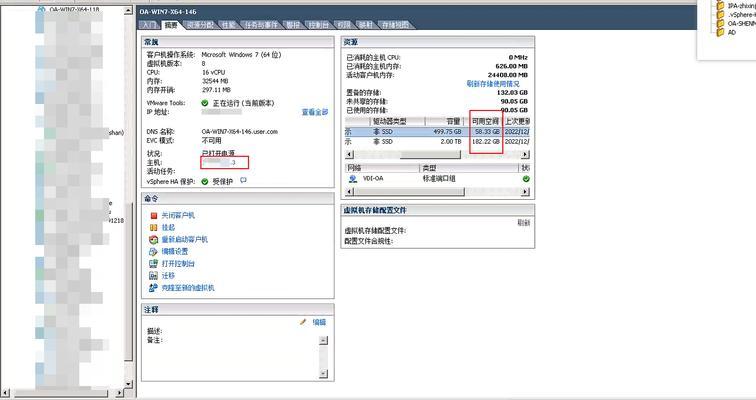Open the 控制台 tab
The image size is (756, 400).
coord(318,25)
